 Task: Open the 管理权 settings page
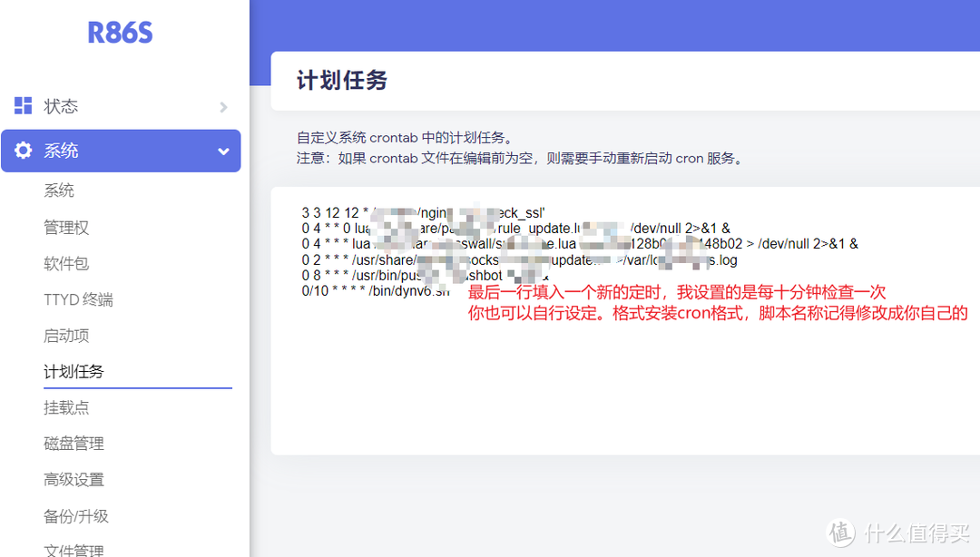click(x=66, y=227)
